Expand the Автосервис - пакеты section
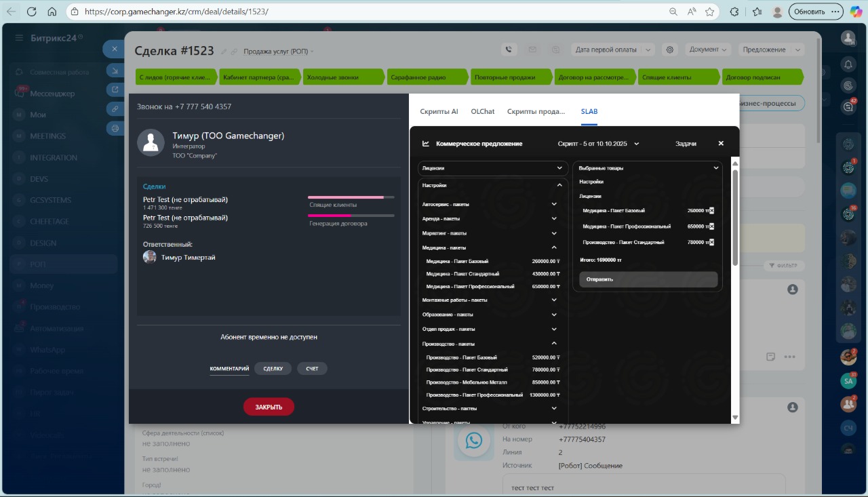Viewport: 868px width, 497px height. 554,204
